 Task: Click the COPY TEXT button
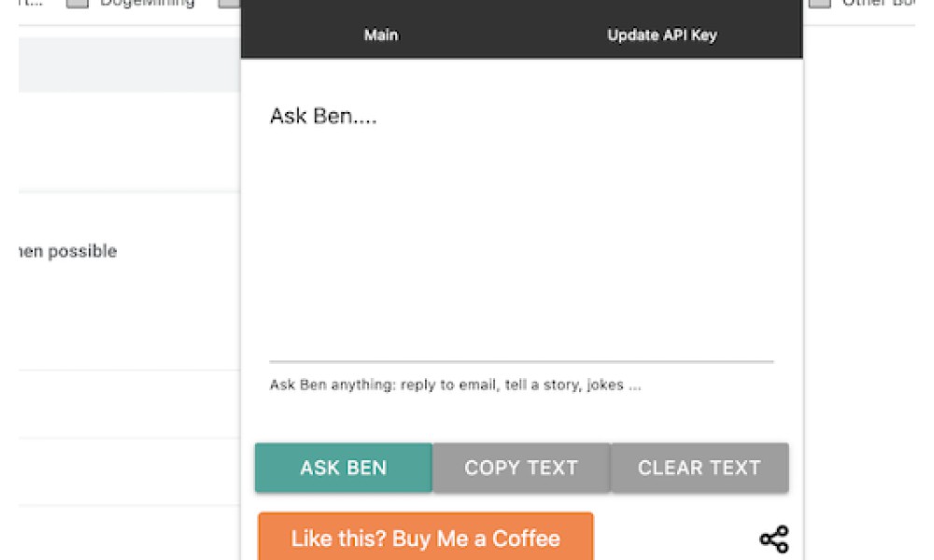click(x=521, y=468)
